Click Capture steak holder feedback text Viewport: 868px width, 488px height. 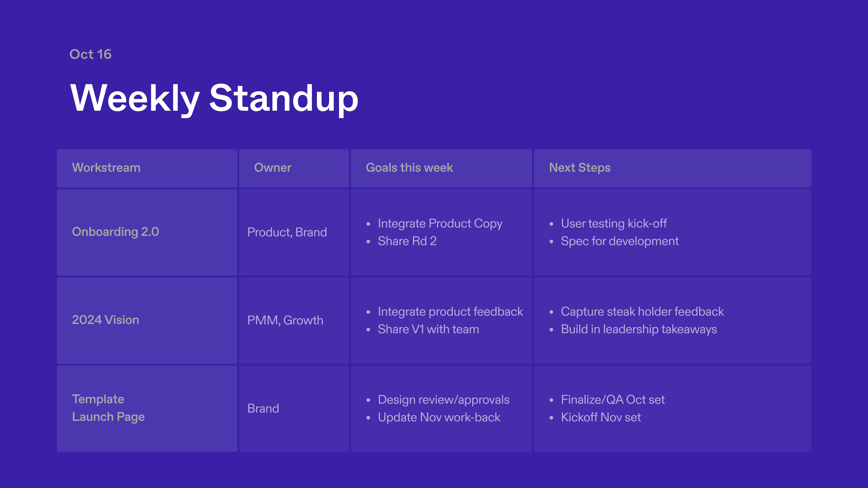coord(642,312)
